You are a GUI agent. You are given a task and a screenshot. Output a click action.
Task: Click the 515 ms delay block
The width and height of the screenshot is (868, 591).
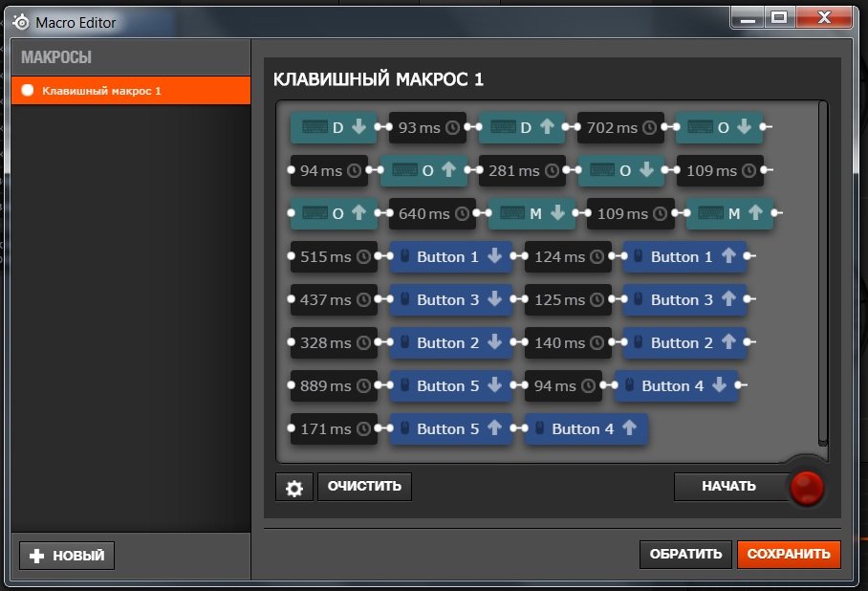pyautogui.click(x=334, y=256)
